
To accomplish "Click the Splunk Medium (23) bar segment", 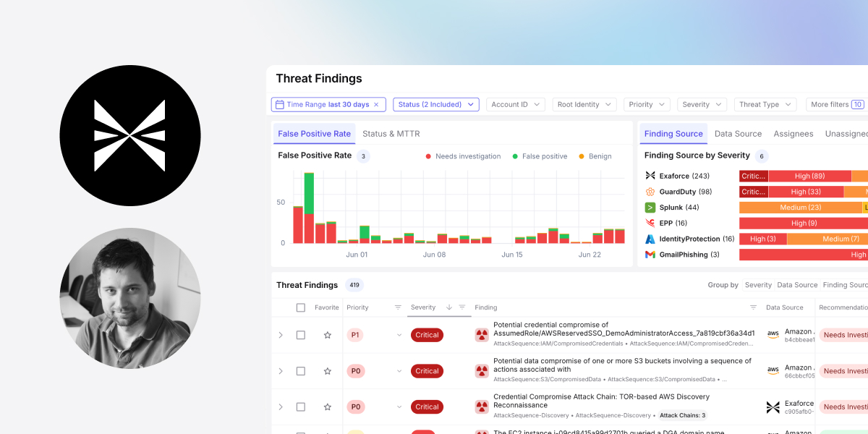I will pos(801,208).
